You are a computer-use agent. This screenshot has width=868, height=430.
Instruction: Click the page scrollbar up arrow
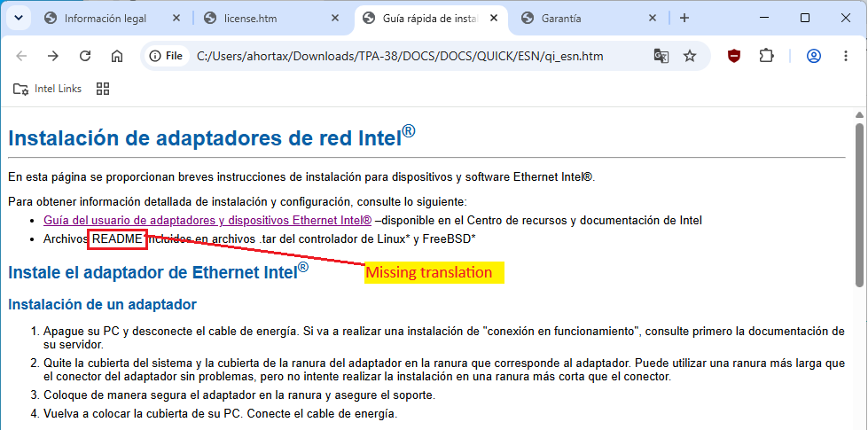[x=859, y=115]
